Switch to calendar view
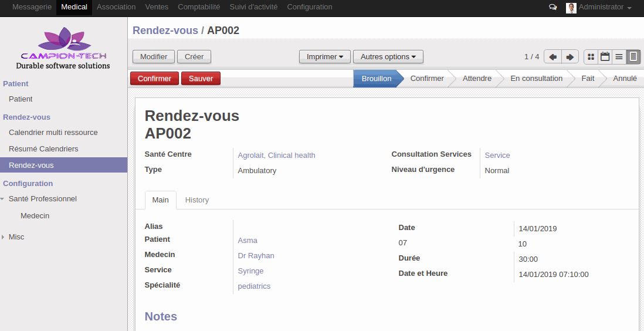The height and width of the screenshot is (331, 644). coord(605,57)
